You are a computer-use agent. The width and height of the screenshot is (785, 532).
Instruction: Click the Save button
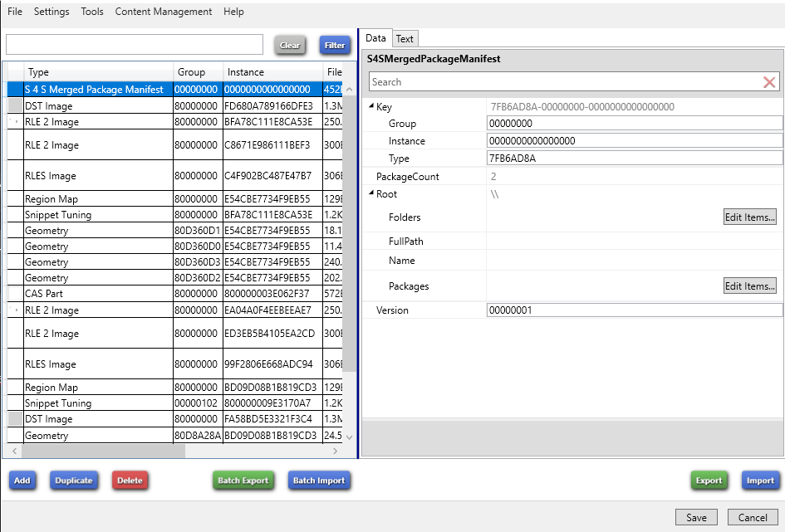[x=696, y=518]
